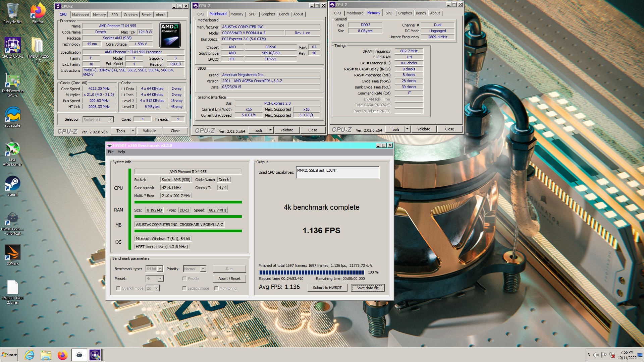Select the HWBOT X265 2.3.rar file

pos(12,292)
